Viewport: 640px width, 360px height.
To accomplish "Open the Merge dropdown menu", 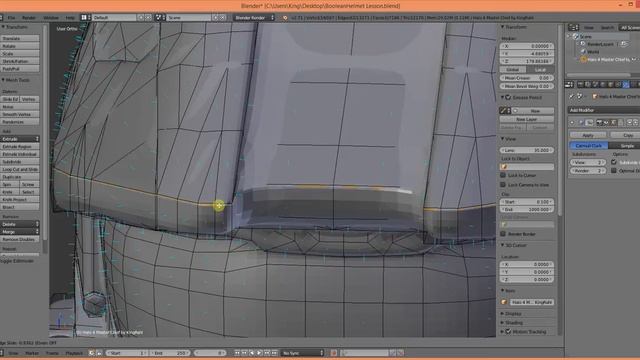I will click(x=20, y=231).
